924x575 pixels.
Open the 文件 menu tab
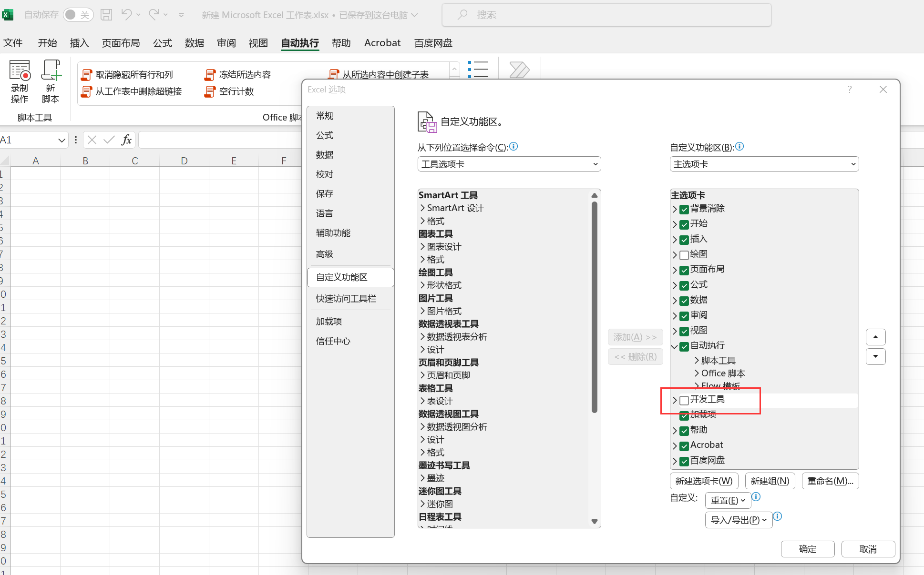[x=13, y=43]
